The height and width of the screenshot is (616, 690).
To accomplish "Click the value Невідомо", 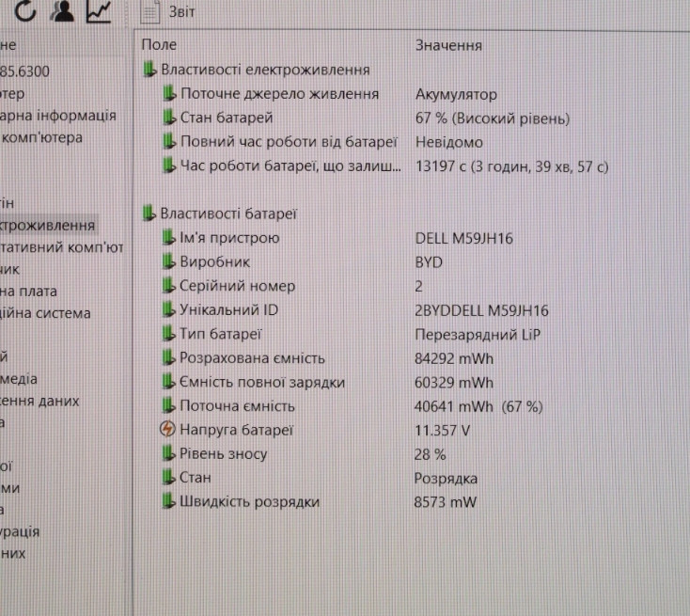I will point(448,142).
